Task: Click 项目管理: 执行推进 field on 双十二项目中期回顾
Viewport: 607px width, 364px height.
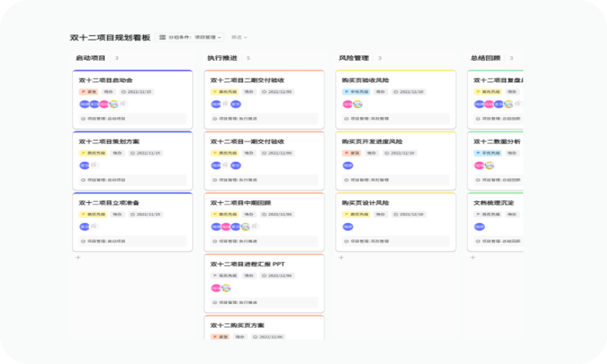Action: pos(264,241)
